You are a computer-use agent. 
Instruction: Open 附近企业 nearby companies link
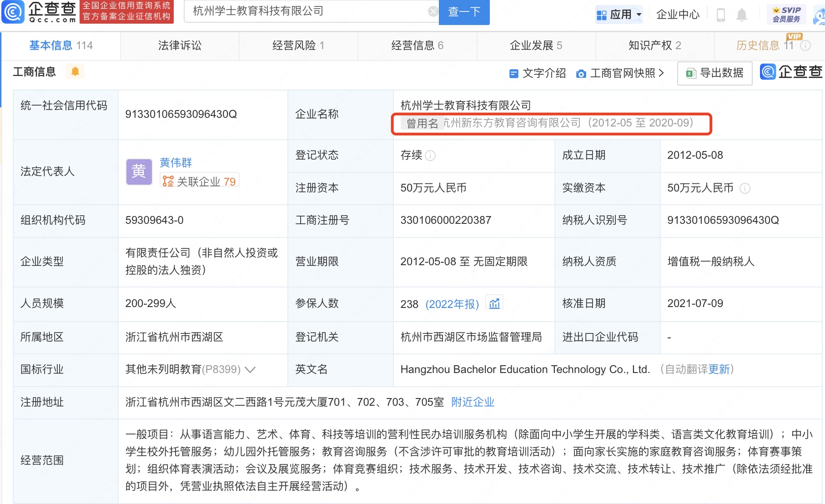473,402
